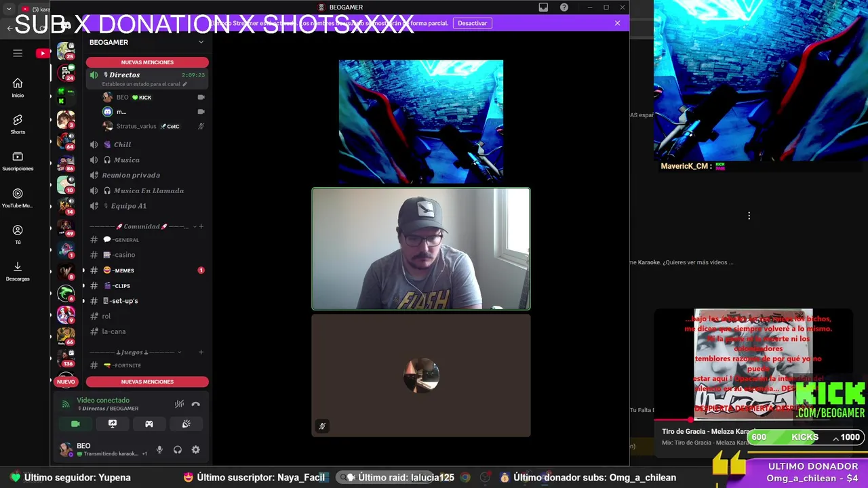
Task: Join the Equipo A1 voice channel
Action: click(x=147, y=206)
